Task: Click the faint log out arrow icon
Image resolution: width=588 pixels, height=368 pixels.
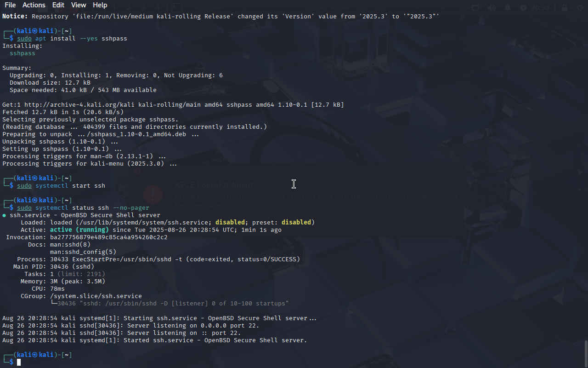Action: pyautogui.click(x=580, y=8)
